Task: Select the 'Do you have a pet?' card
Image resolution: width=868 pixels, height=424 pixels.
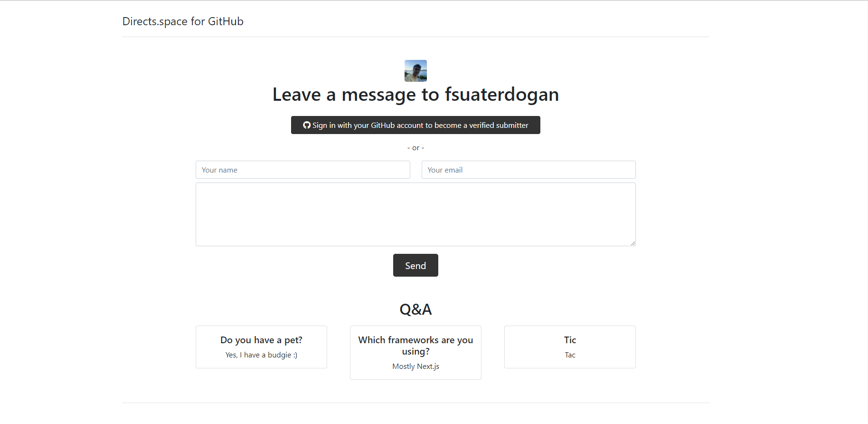Action: tap(261, 347)
